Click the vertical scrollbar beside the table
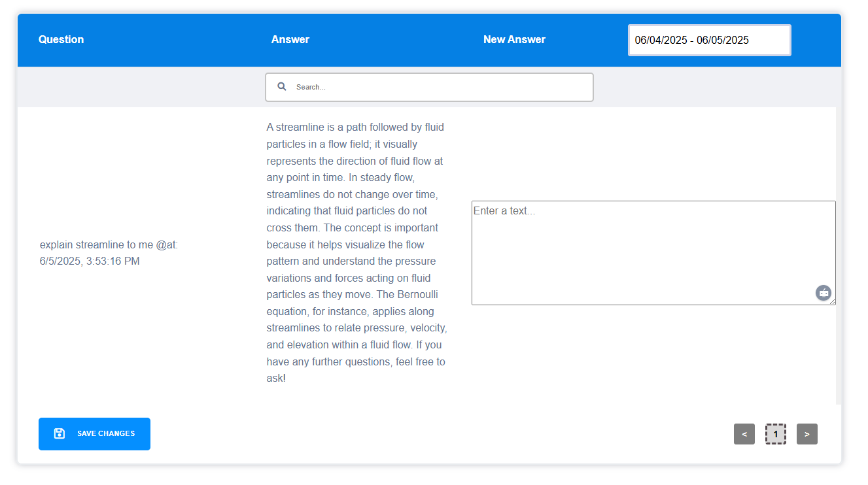The height and width of the screenshot is (485, 868). click(x=839, y=255)
